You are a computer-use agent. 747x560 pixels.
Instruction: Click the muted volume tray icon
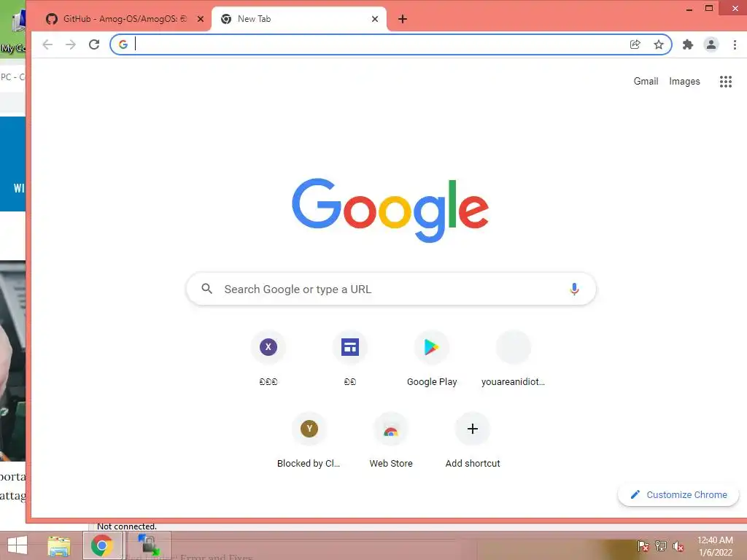(x=678, y=546)
